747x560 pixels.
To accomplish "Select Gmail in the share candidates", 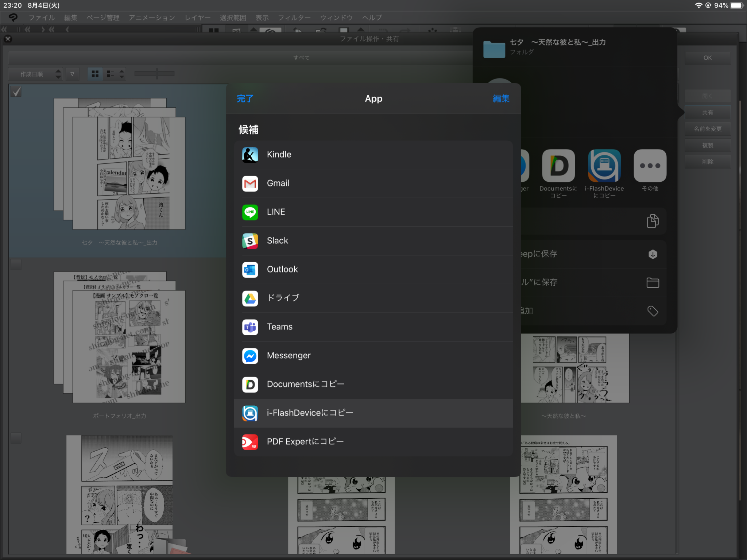I will pos(373,184).
